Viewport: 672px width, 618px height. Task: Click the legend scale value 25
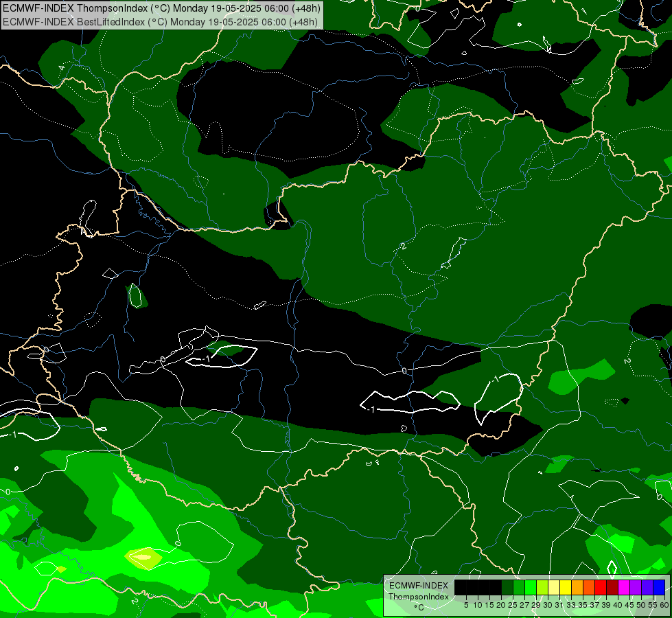513,605
